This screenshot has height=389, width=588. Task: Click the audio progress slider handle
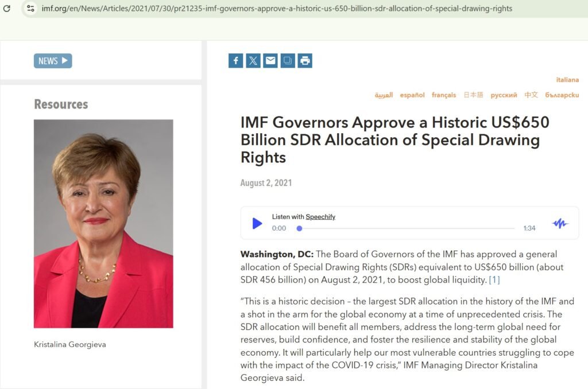point(299,228)
